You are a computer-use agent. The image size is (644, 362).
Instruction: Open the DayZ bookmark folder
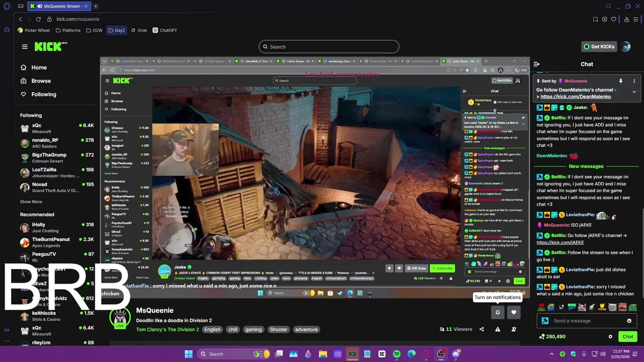pos(116,30)
